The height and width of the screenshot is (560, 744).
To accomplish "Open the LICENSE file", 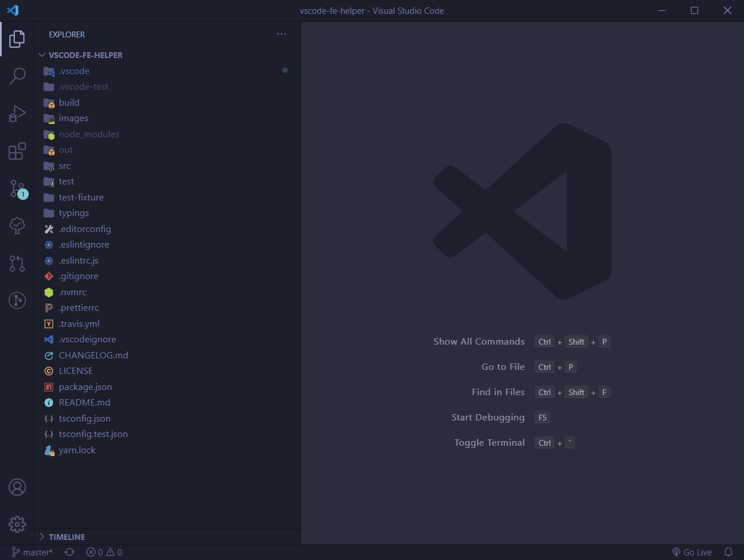I will [x=167, y=371].
